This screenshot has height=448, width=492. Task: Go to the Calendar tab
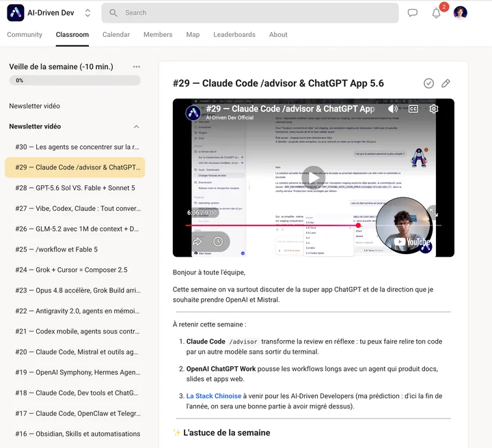pos(116,34)
